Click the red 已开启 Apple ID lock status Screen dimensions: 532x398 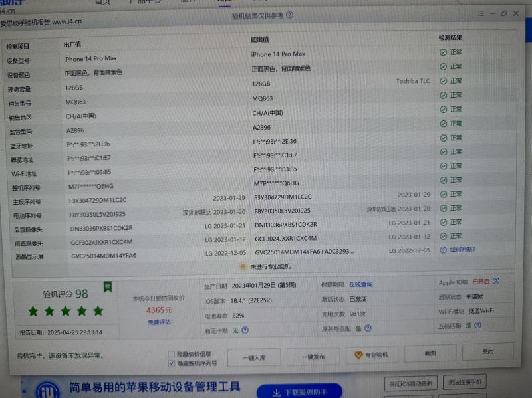pos(481,282)
